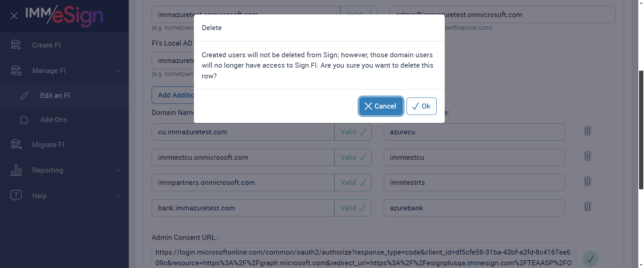Click the Admin Consent URL text box
Image resolution: width=644 pixels, height=268 pixels.
pos(363,257)
